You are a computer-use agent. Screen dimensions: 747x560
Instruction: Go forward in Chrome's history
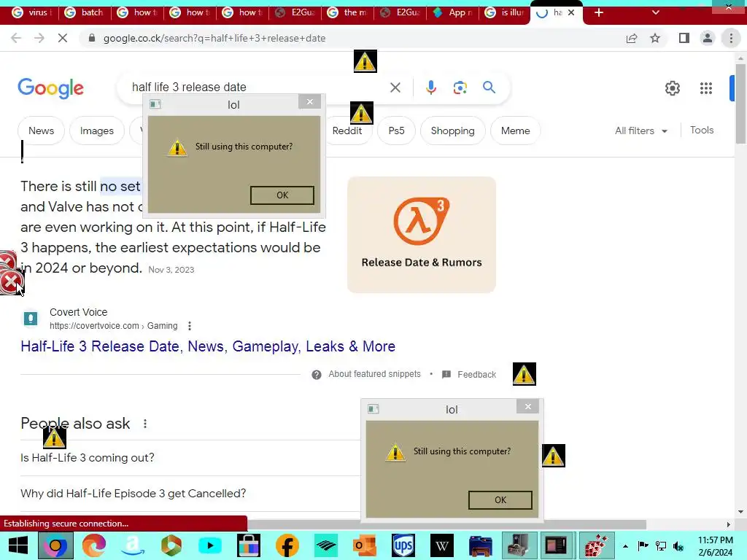[39, 38]
